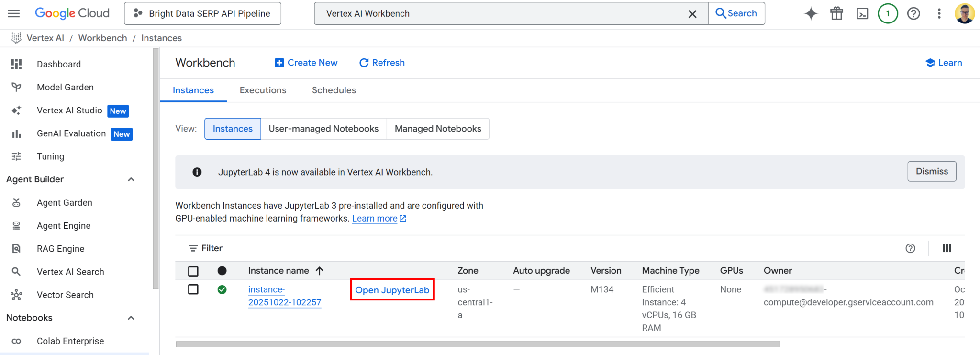Open the help question mark menu
Screen dimensions: 980x355
pos(913,13)
